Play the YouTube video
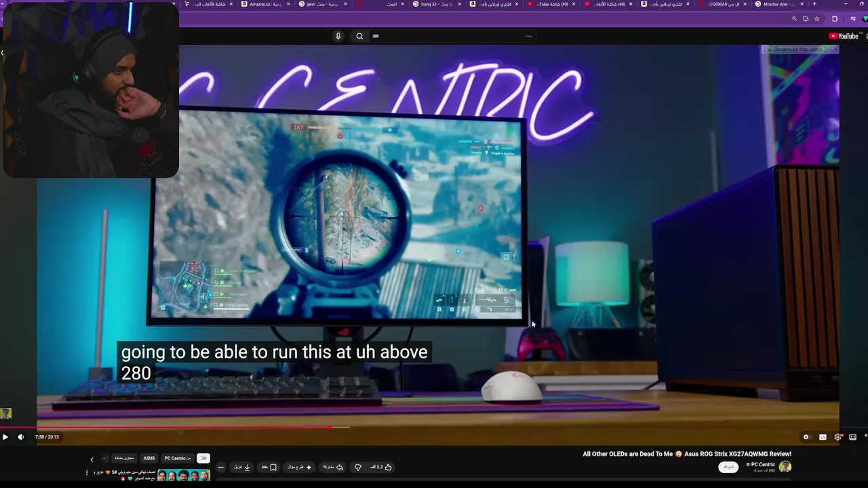This screenshot has width=868, height=488. tap(5, 437)
